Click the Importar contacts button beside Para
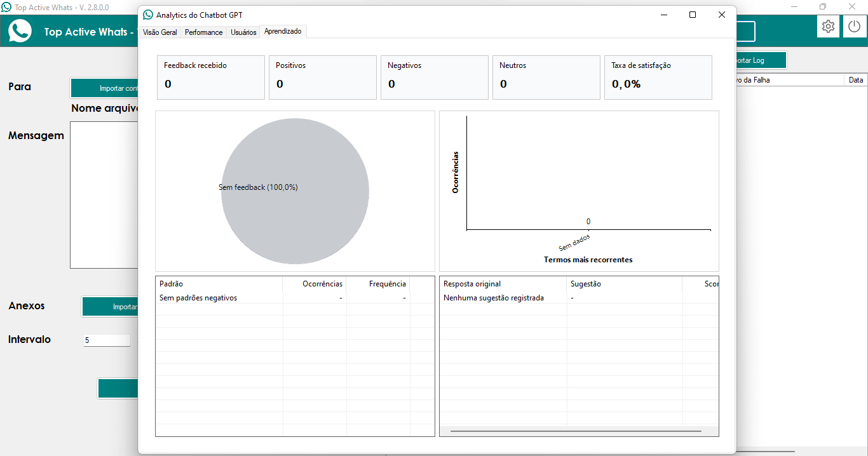Screen dimensions: 868x456 (x=104, y=88)
